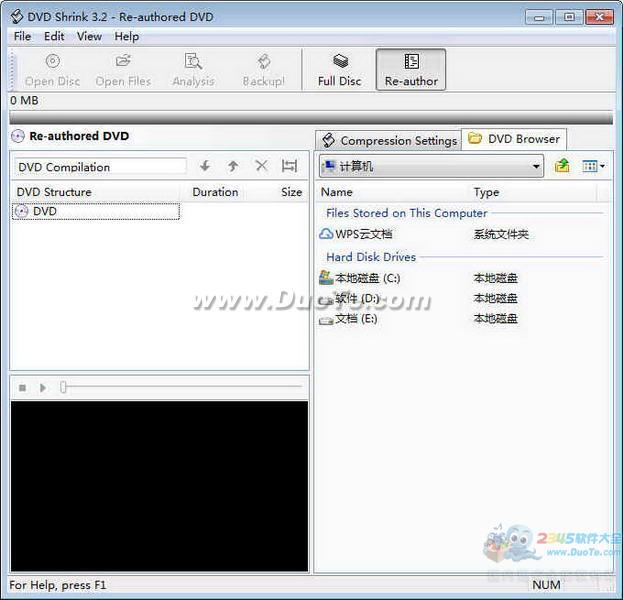The height and width of the screenshot is (600, 623).
Task: Click 系统文件夹 type cell
Action: click(501, 234)
